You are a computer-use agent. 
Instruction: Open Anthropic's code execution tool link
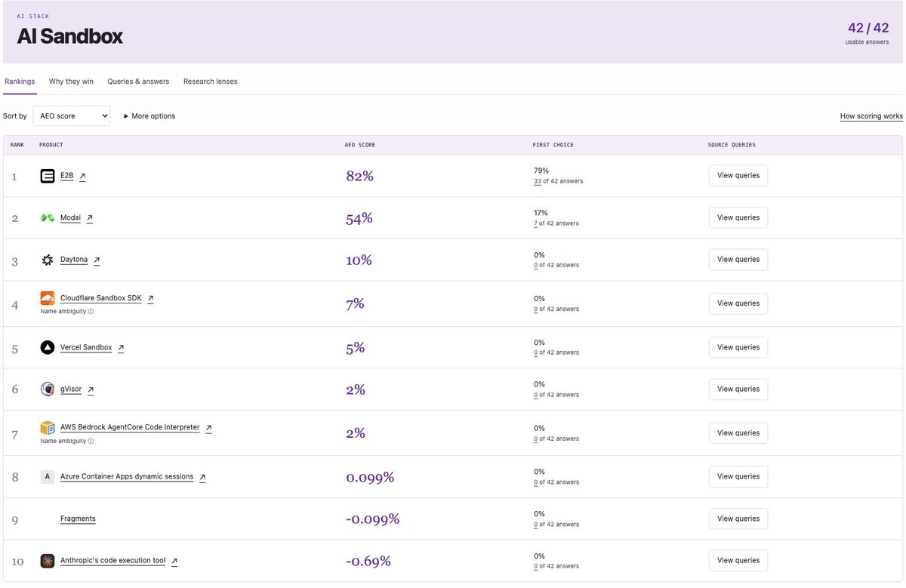coord(112,561)
